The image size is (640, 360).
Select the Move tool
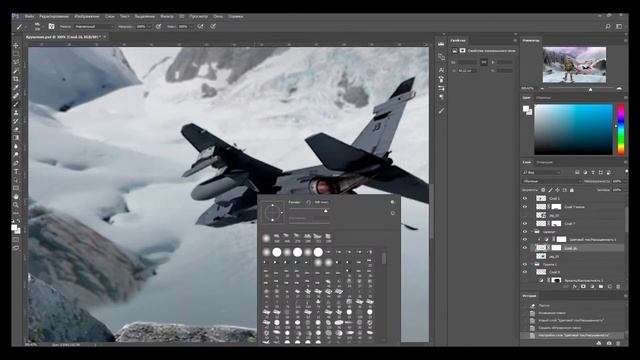click(16, 45)
